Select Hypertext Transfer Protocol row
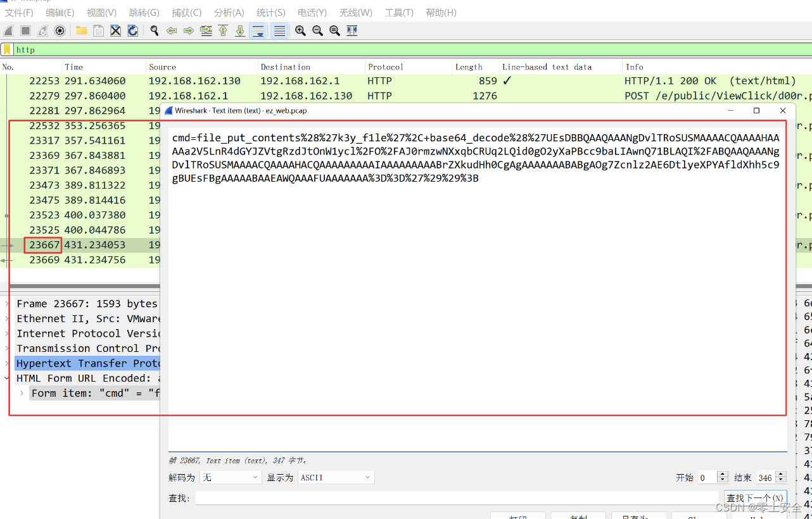812x519 pixels. [87, 363]
